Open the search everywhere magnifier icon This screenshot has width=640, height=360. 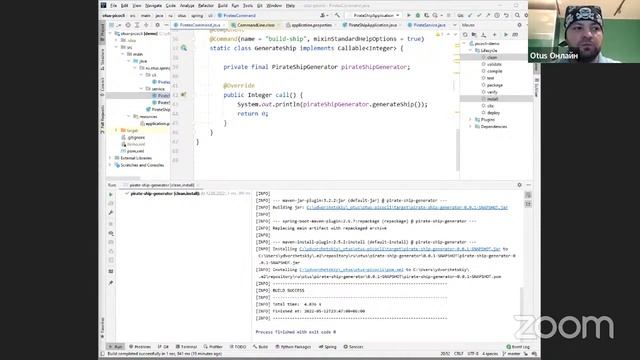[517, 15]
